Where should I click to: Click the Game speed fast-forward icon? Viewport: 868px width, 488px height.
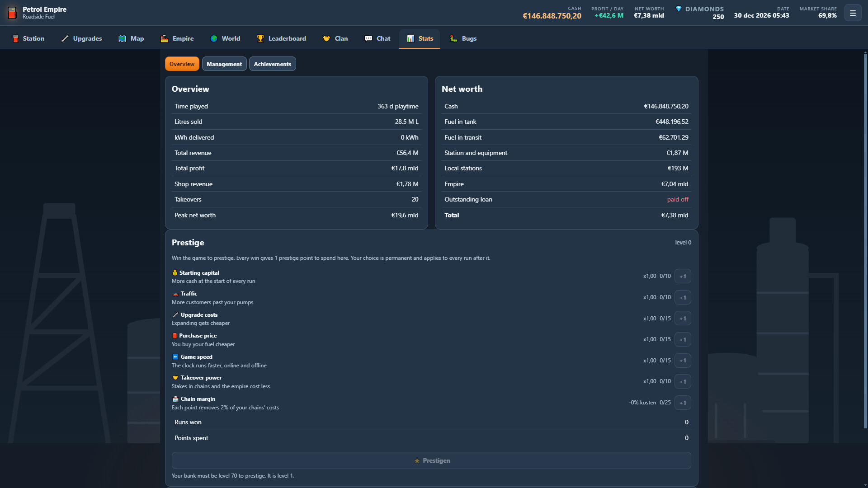coord(175,357)
